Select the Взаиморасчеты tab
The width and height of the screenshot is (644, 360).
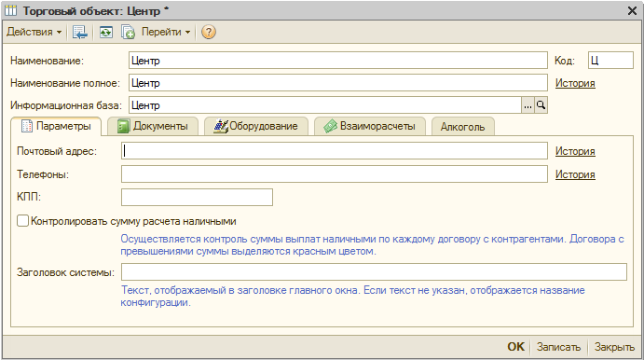[x=370, y=126]
